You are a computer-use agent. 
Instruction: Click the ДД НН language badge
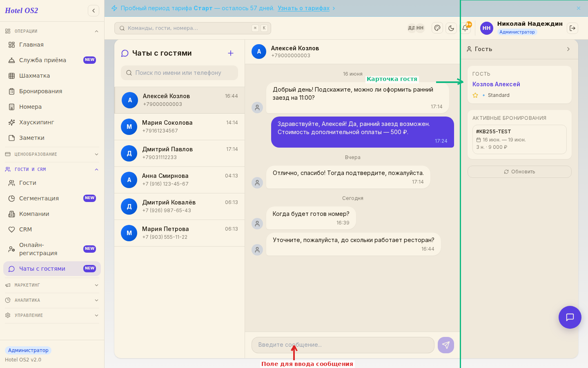coord(416,28)
